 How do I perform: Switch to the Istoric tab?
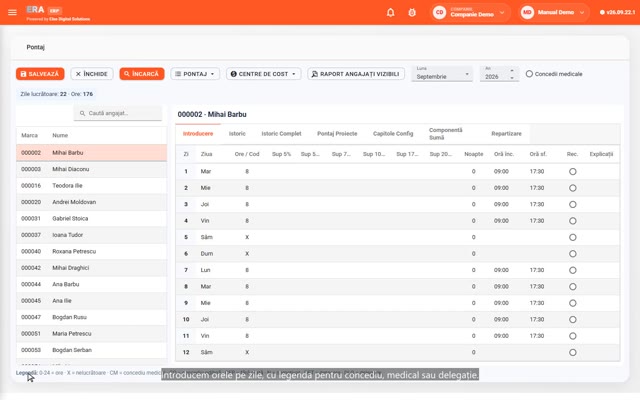click(237, 133)
